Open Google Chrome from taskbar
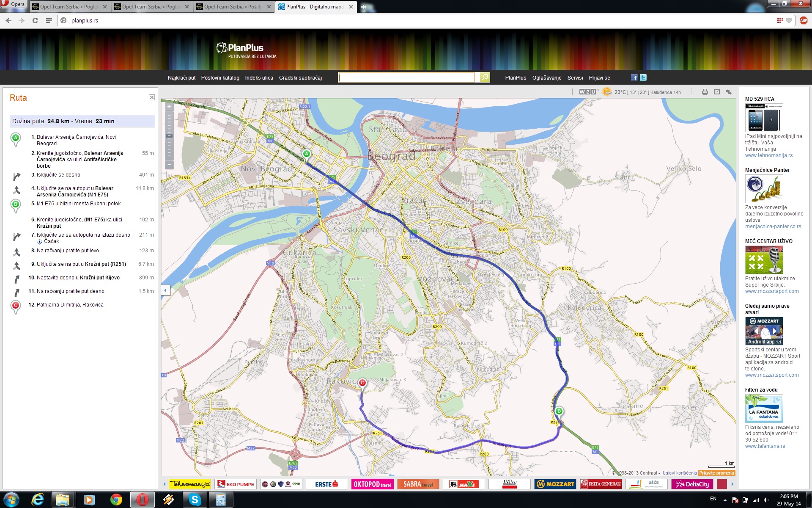Image resolution: width=812 pixels, height=508 pixels. 116,500
